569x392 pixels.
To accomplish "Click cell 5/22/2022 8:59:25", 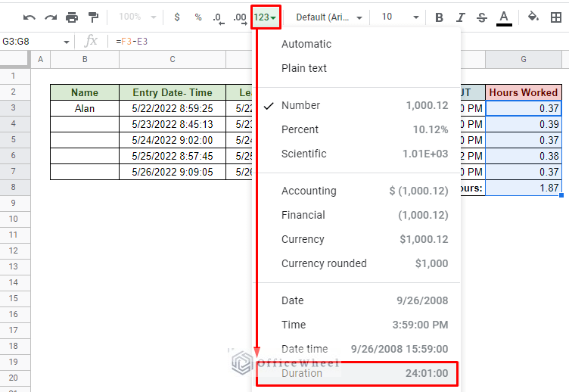I will 173,108.
